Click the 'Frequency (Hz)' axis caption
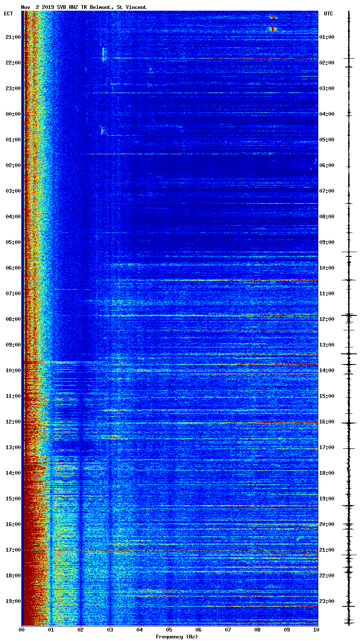 177,637
